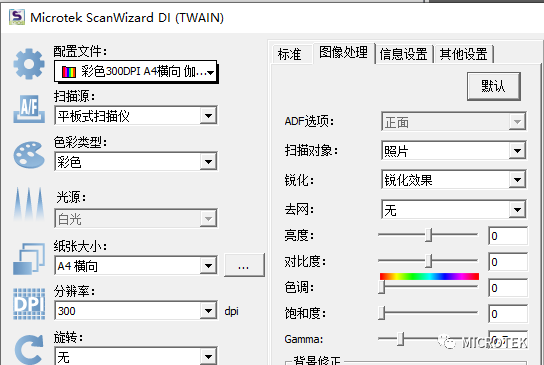Screen dimensions: 544x365
Task: Click the 默认 default button
Action: tap(494, 86)
